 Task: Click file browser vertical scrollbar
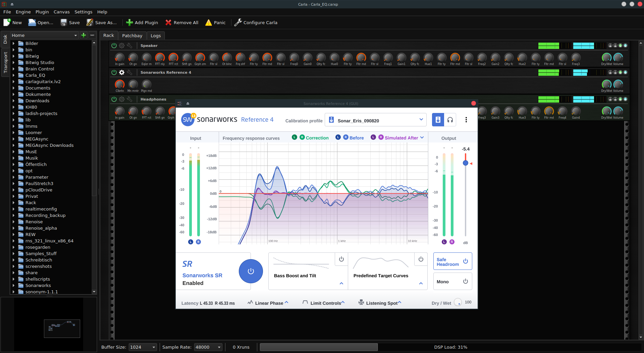[94, 167]
